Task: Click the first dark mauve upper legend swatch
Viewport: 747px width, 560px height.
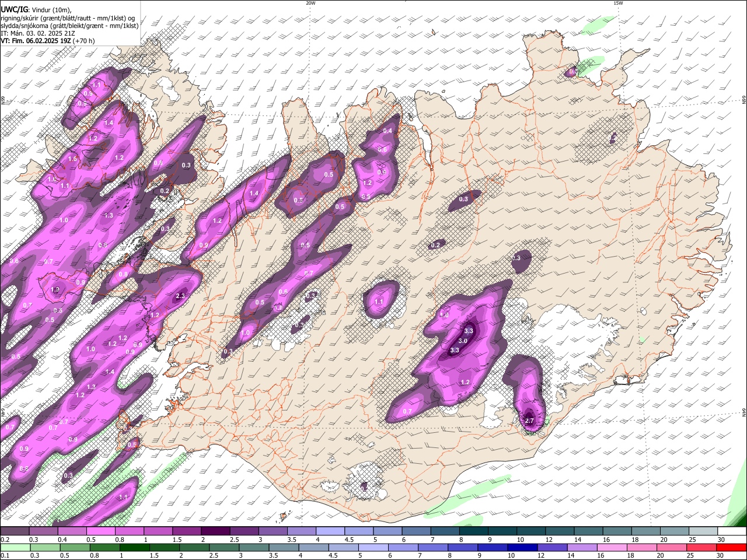Action: (x=15, y=531)
